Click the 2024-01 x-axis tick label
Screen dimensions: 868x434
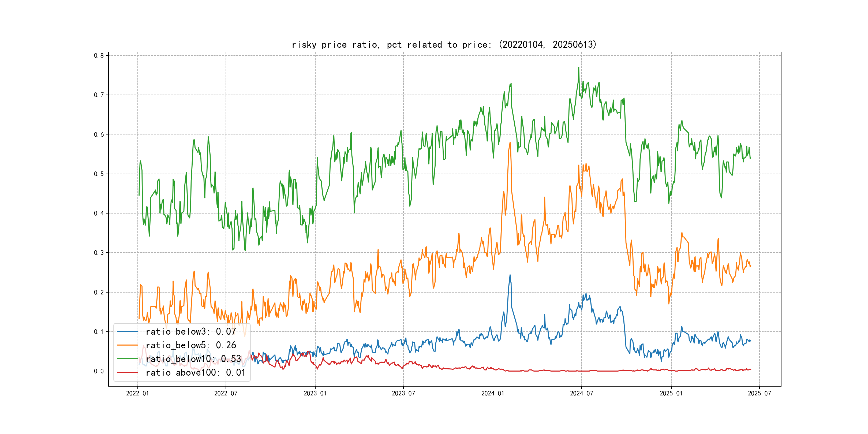coord(493,393)
